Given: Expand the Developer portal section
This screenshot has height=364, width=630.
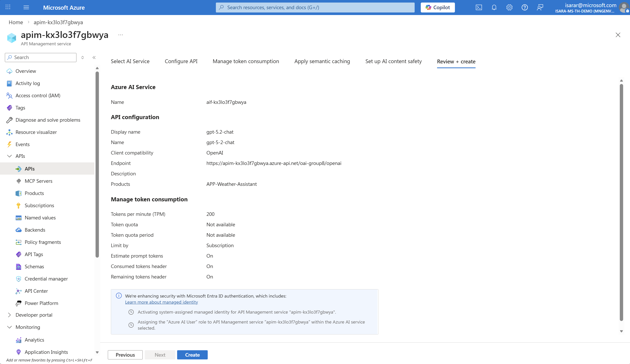Looking at the screenshot, I should (x=9, y=315).
